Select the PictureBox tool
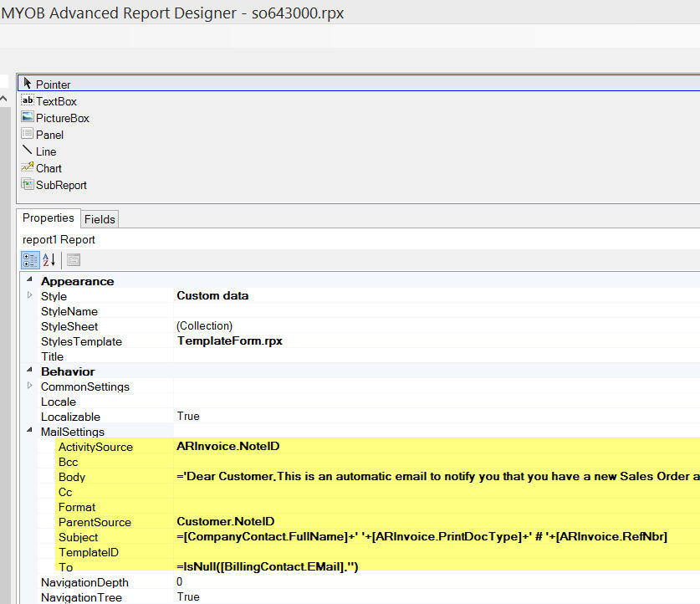The width and height of the screenshot is (700, 604). pyautogui.click(x=63, y=118)
